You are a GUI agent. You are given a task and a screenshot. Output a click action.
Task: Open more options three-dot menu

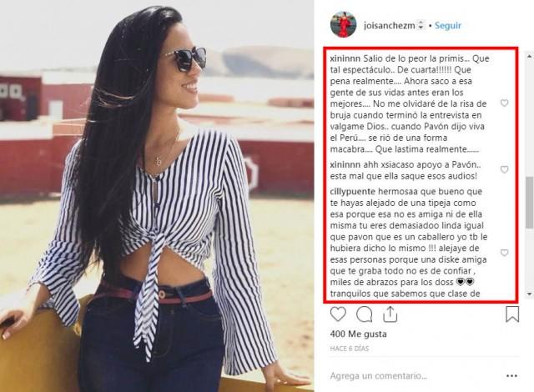coord(511,376)
